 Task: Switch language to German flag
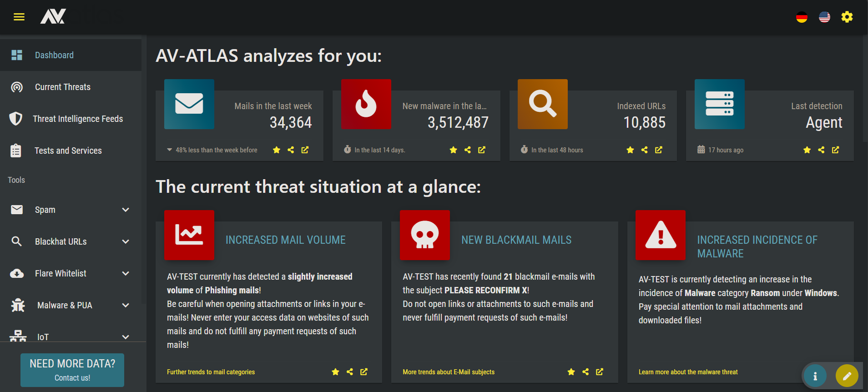click(802, 17)
